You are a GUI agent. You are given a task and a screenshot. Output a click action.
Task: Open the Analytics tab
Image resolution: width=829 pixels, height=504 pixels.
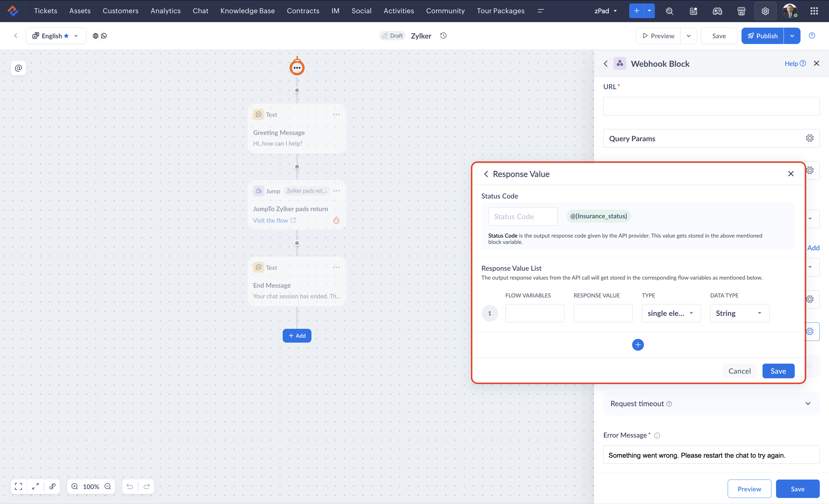click(166, 11)
